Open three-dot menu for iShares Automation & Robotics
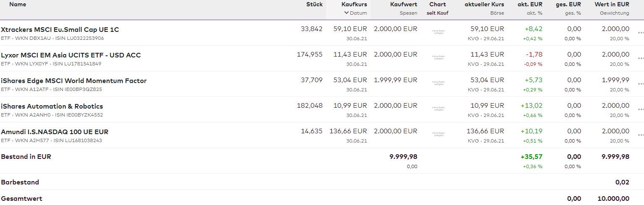 (x=640, y=109)
